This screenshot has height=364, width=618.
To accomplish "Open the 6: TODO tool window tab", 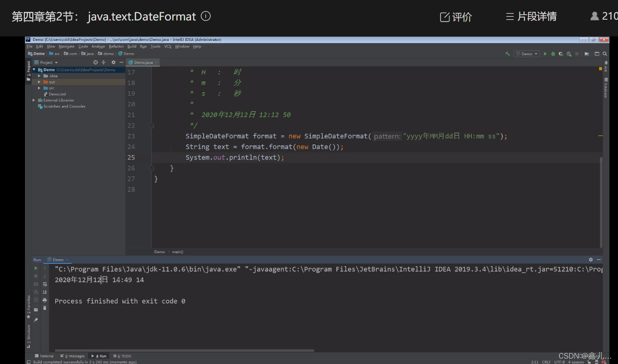I will (x=122, y=356).
